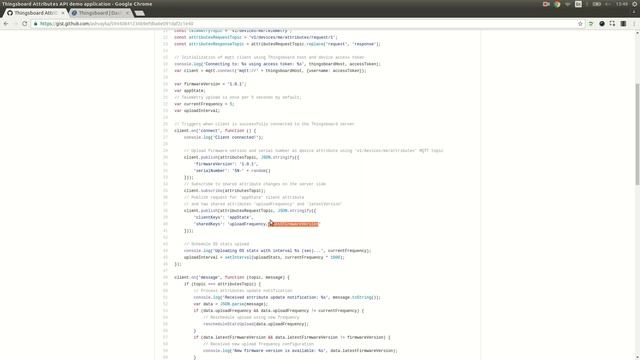Click line "var currentFrequency = 5;"
The width and height of the screenshot is (640, 360).
pos(204,104)
